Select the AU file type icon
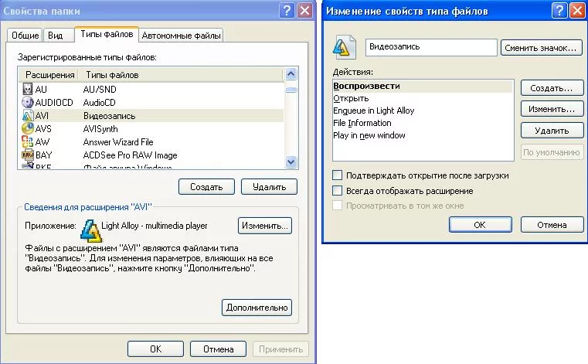The width and height of the screenshot is (588, 364). (27, 89)
